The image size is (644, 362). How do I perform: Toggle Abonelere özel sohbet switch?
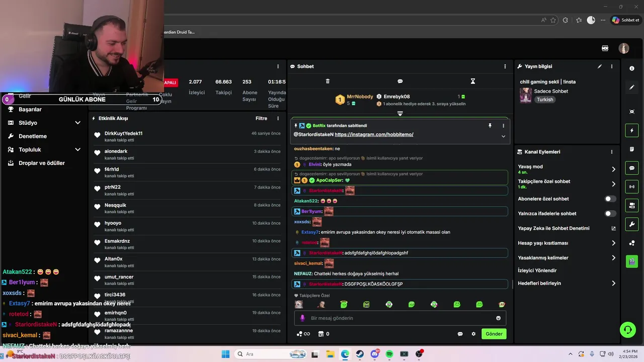point(610,199)
